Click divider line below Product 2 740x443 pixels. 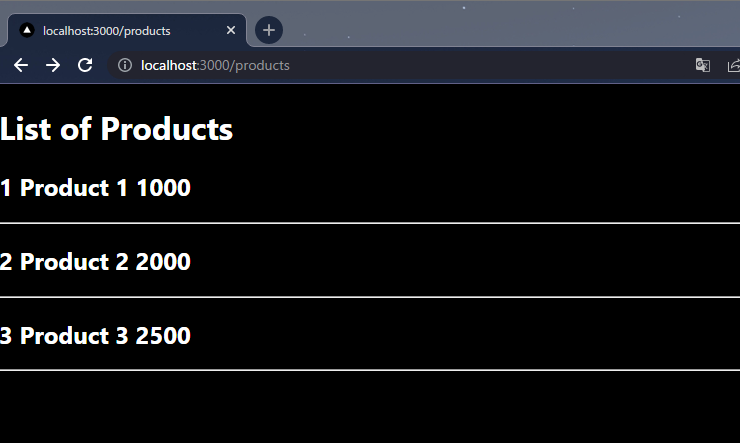pos(370,297)
